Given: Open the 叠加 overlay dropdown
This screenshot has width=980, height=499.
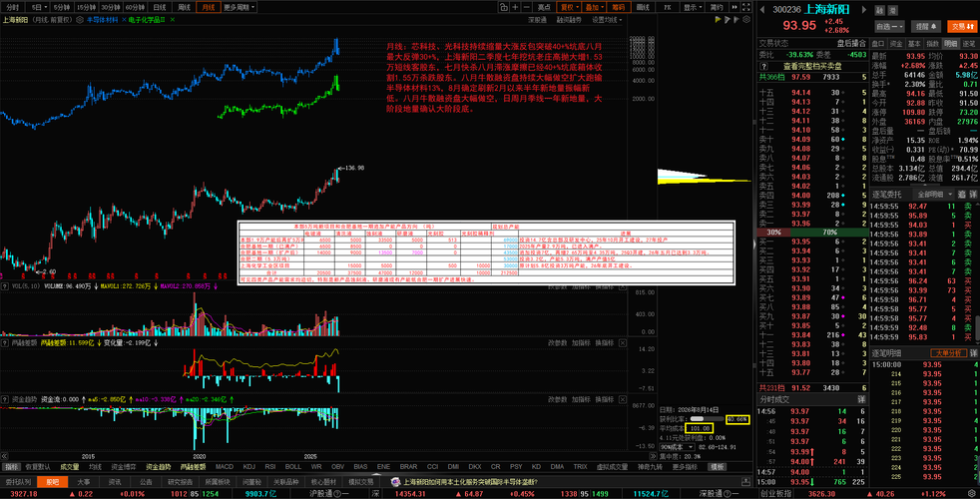Looking at the screenshot, I should click(594, 8).
